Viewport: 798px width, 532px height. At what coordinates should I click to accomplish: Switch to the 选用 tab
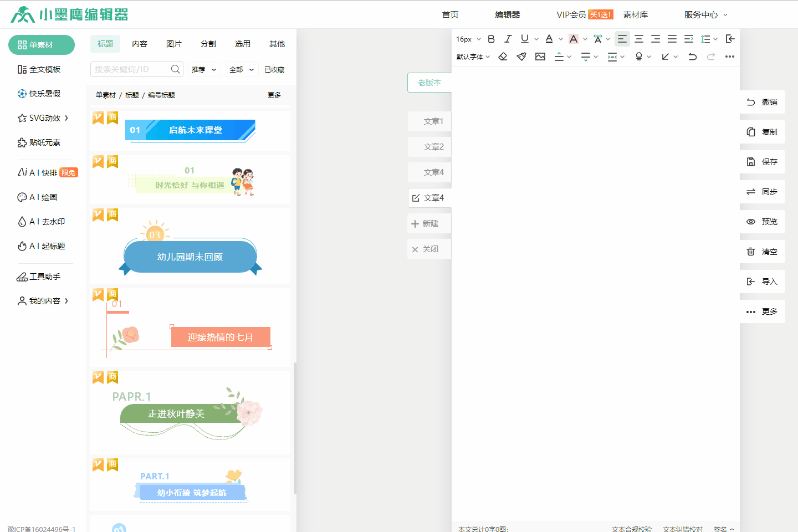(x=243, y=44)
